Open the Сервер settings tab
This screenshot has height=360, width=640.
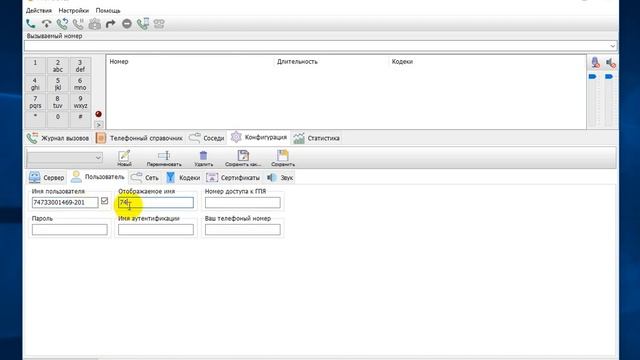47,178
